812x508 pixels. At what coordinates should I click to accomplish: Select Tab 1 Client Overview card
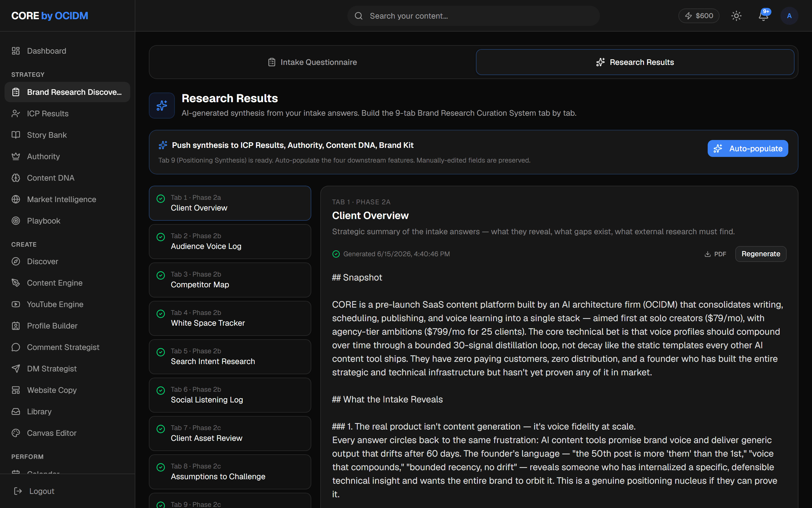[x=230, y=203]
